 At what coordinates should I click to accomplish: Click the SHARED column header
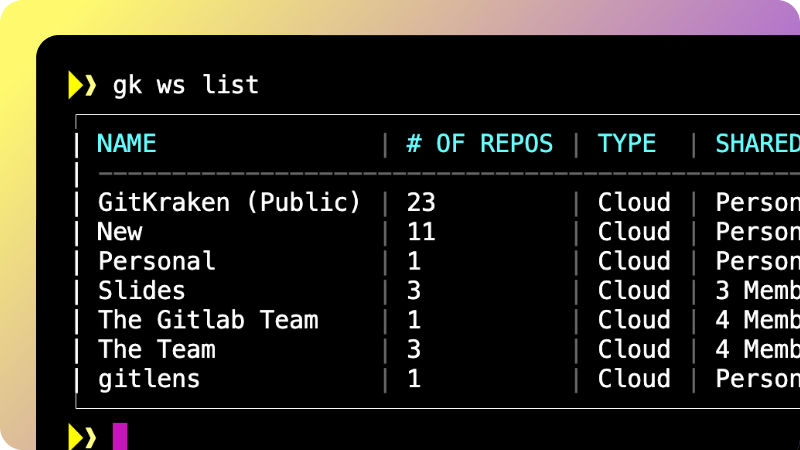(757, 144)
